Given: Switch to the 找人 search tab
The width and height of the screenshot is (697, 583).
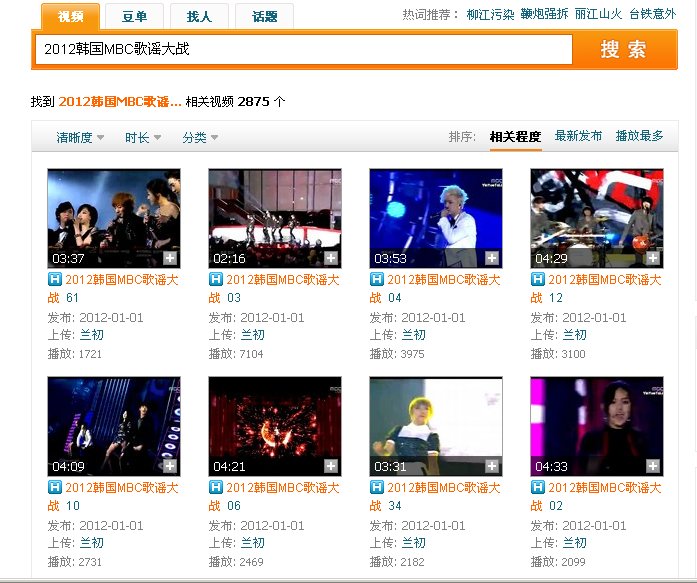Looking at the screenshot, I should click(199, 16).
